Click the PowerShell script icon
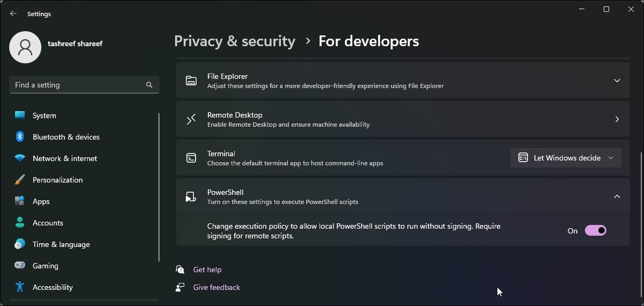 191,196
